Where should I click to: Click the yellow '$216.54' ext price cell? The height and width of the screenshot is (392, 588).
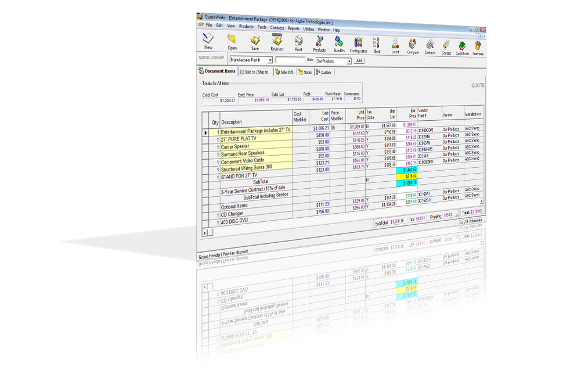[x=407, y=177]
